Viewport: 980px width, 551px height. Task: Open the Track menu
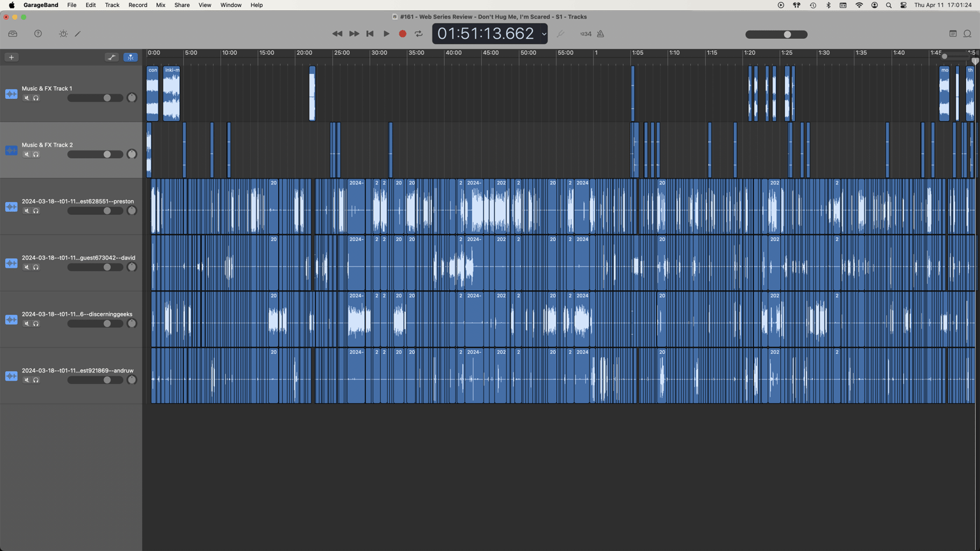[x=112, y=5]
